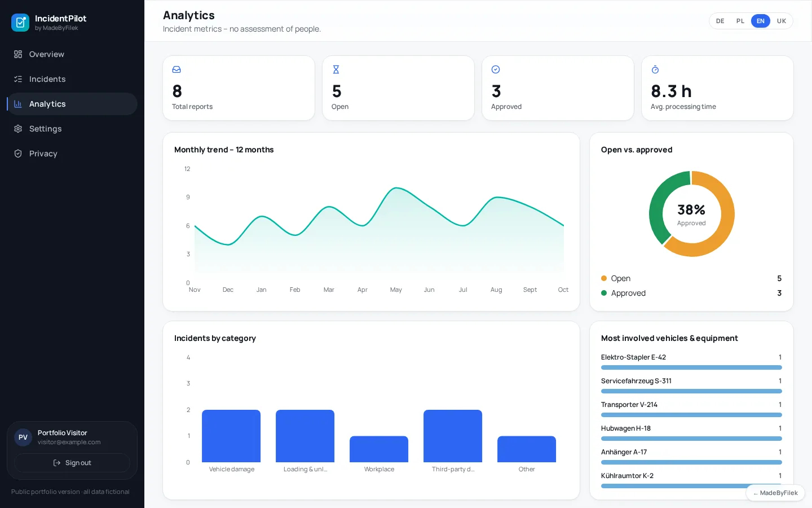This screenshot has height=508, width=812.
Task: Open the Privacy menu item
Action: click(x=72, y=154)
